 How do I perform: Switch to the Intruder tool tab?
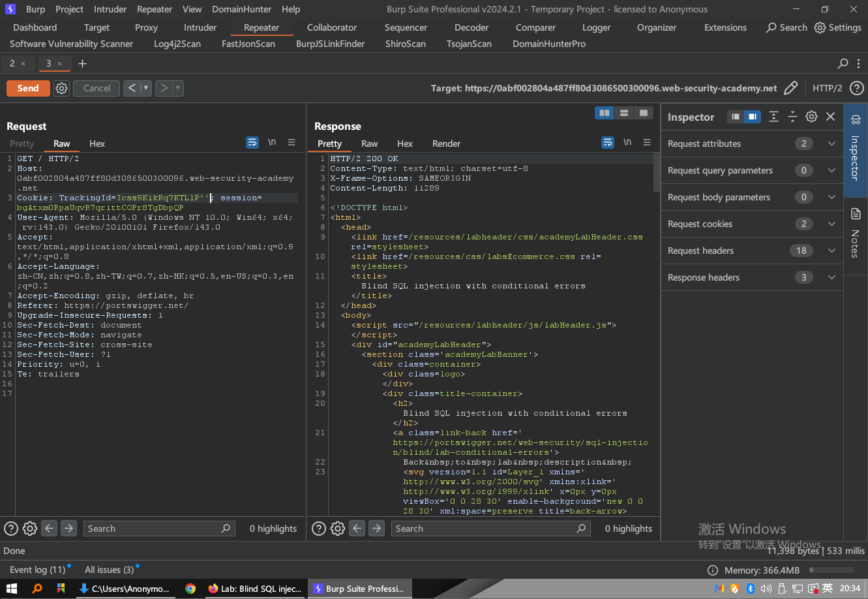(x=200, y=27)
